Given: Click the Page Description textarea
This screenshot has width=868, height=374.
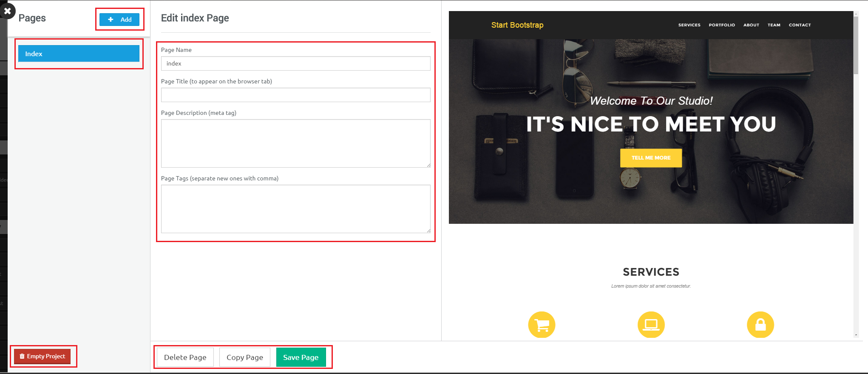Looking at the screenshot, I should [x=295, y=143].
